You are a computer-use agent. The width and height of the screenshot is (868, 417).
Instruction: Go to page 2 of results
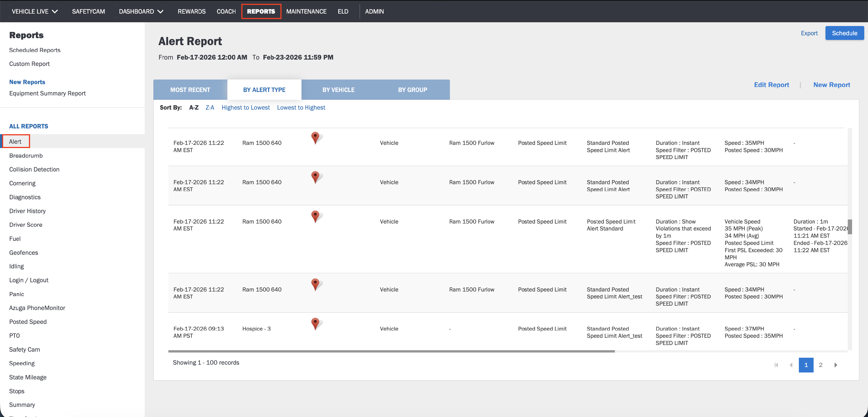point(820,365)
